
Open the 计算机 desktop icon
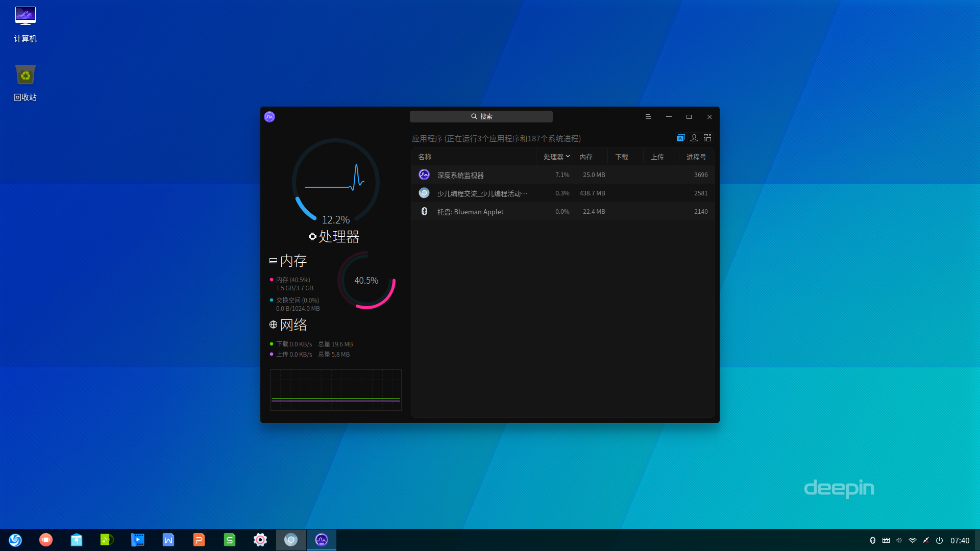coord(25,24)
